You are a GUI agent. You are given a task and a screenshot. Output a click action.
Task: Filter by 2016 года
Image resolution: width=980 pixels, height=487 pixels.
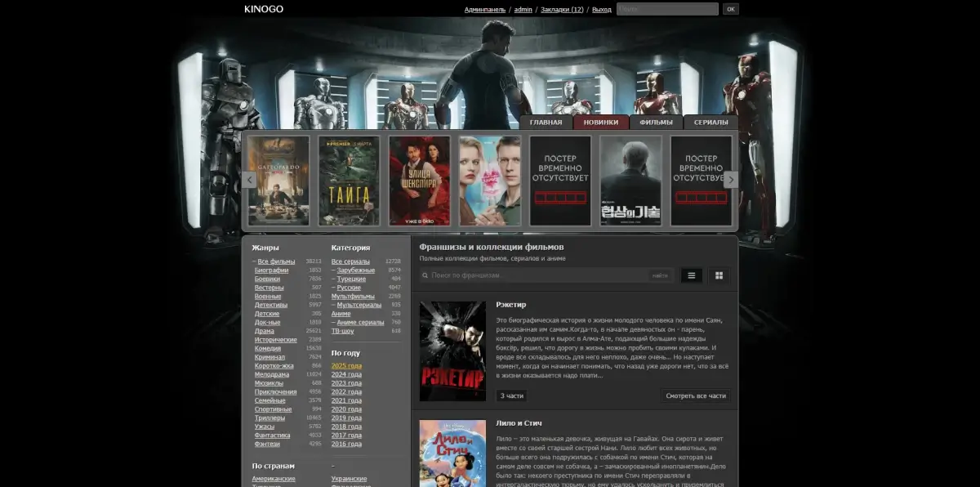(346, 444)
